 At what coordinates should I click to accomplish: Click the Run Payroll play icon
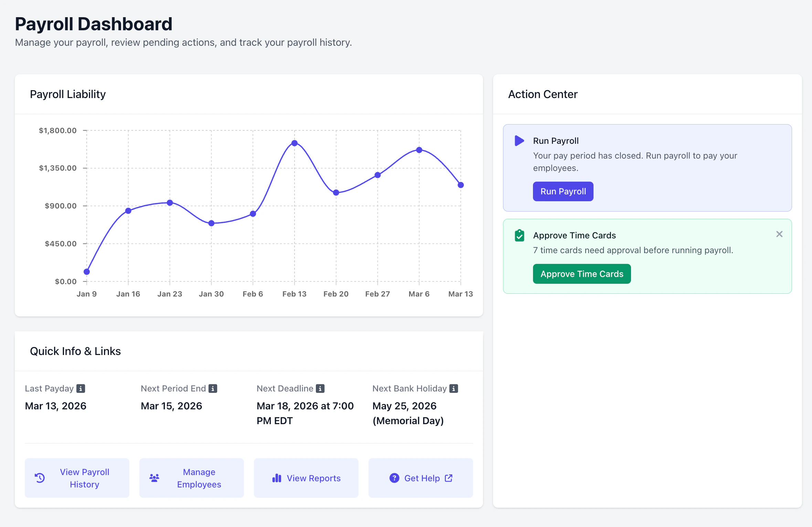(519, 141)
